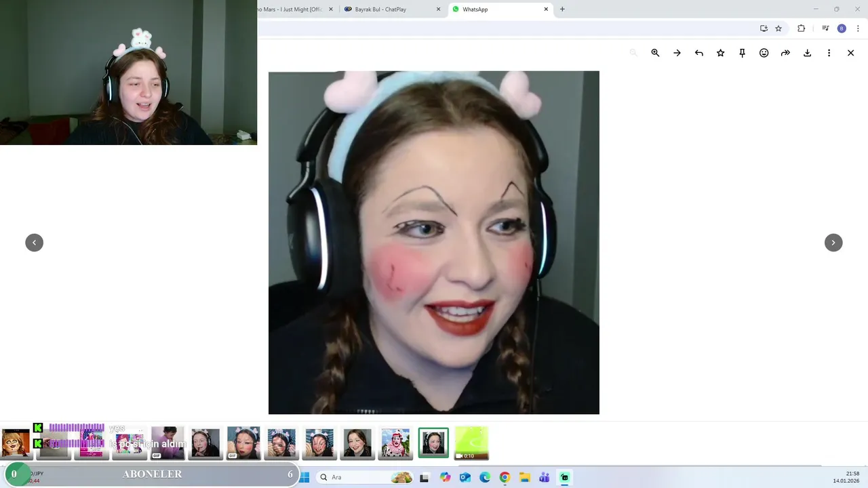This screenshot has width=868, height=488.
Task: Bookmark this page with the star icon
Action: coord(778,28)
